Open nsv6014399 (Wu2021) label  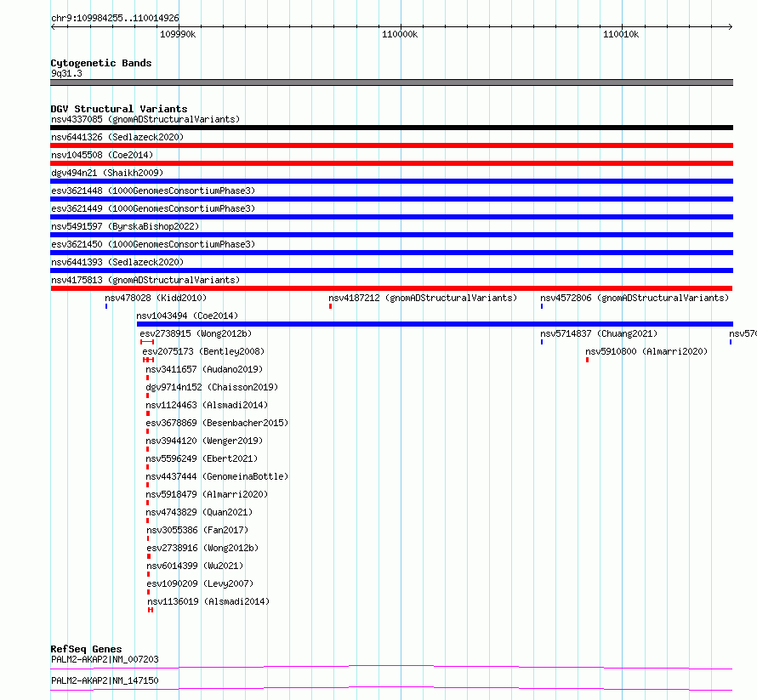pos(195,566)
